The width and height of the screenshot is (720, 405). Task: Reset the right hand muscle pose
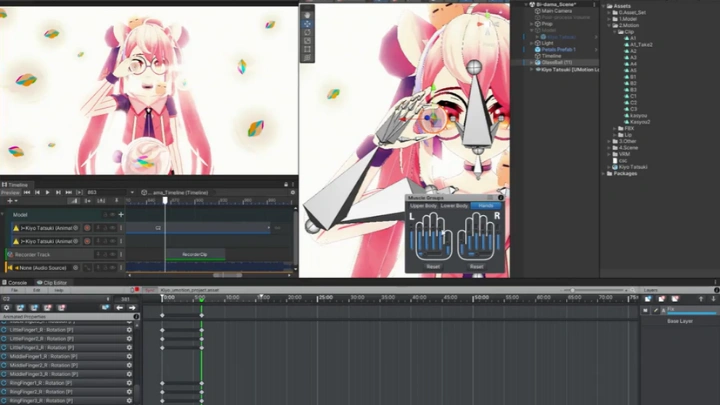pos(476,266)
